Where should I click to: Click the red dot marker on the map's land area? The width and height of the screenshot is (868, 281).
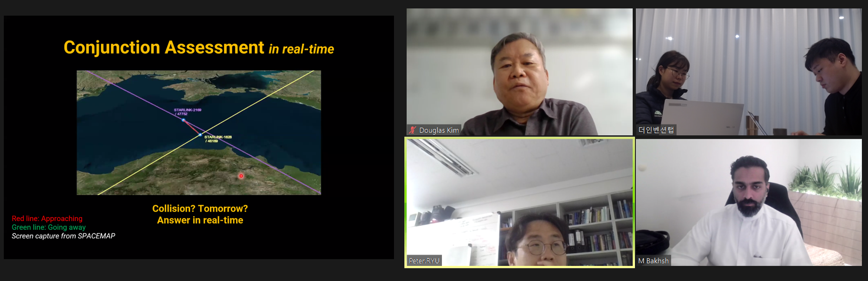241,176
